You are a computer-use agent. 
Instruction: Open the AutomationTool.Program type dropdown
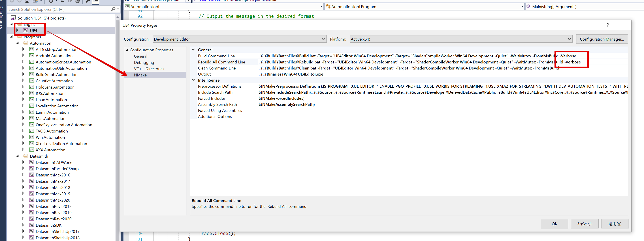pyautogui.click(x=522, y=7)
